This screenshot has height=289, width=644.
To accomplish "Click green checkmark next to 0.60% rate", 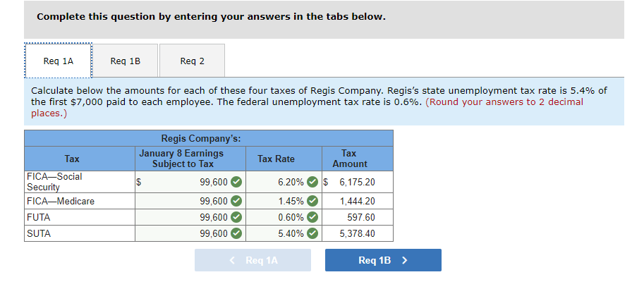I will pos(312,217).
